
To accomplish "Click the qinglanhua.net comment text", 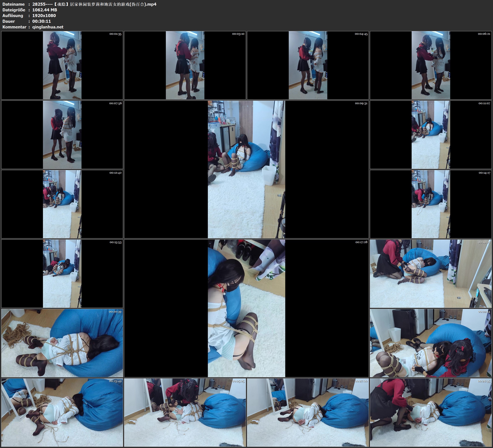I will (48, 27).
